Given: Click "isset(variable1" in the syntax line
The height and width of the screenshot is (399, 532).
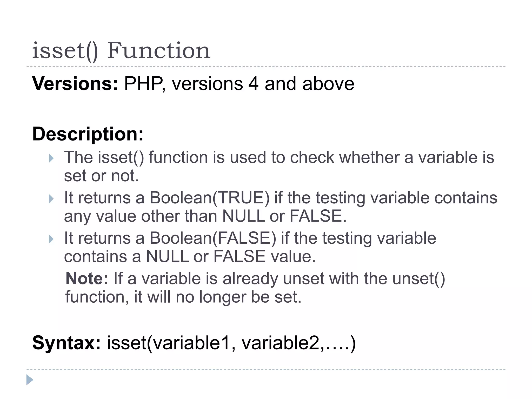Looking at the screenshot, I should (x=169, y=343).
